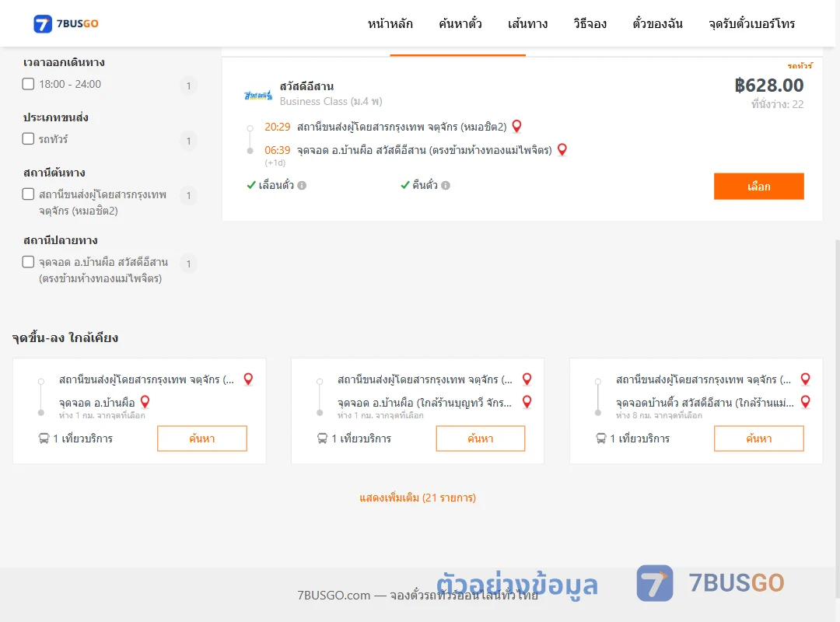This screenshot has width=840, height=622.
Task: Open the หน้าหลัก menu item
Action: click(x=390, y=23)
